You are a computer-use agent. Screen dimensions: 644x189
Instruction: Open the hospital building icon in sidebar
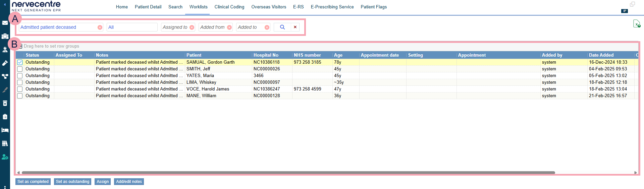[x=5, y=36]
